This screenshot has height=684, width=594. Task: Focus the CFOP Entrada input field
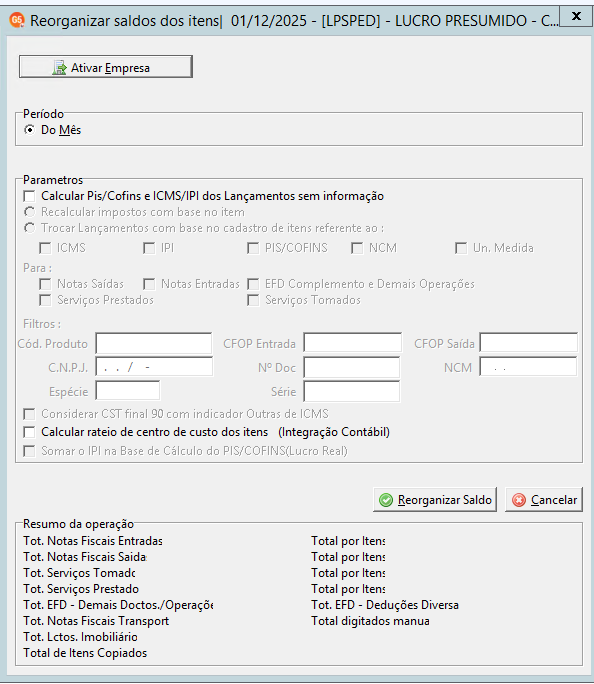coord(352,342)
